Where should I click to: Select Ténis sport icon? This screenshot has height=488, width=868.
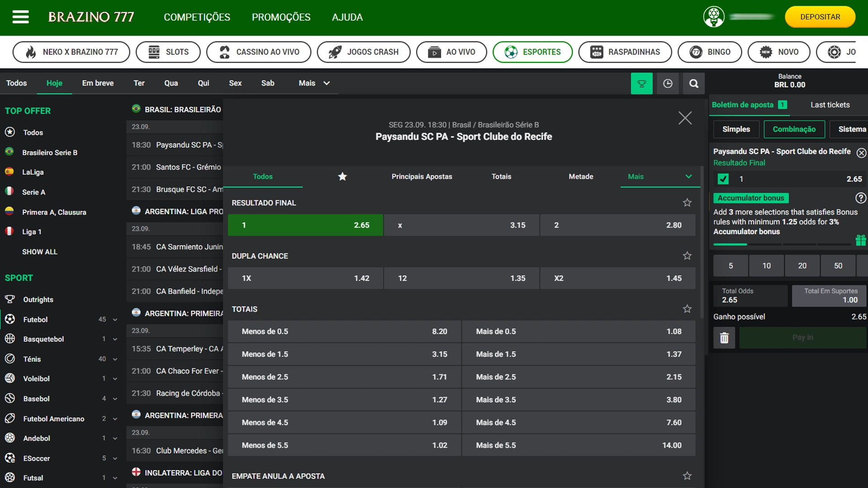pos(10,359)
